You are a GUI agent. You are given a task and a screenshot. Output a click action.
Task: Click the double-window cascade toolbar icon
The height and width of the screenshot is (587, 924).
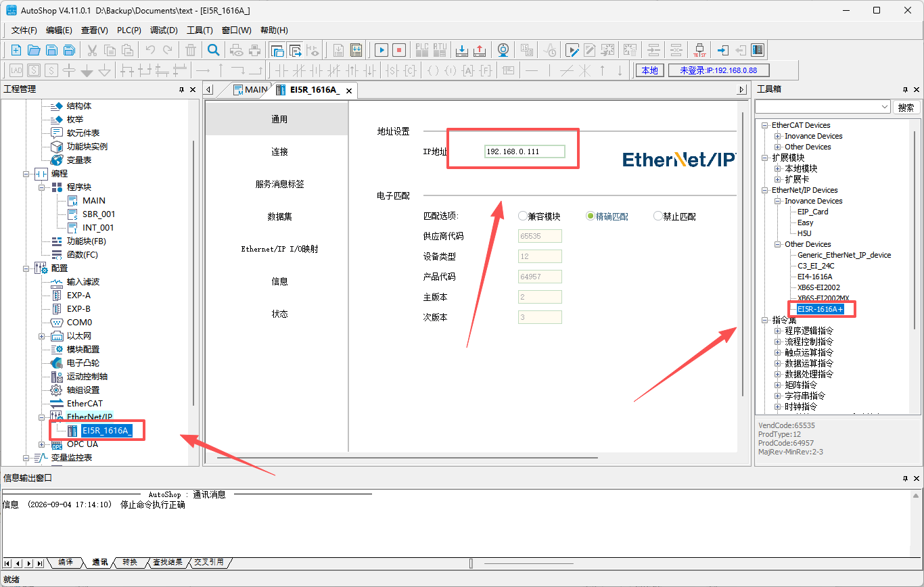(277, 50)
